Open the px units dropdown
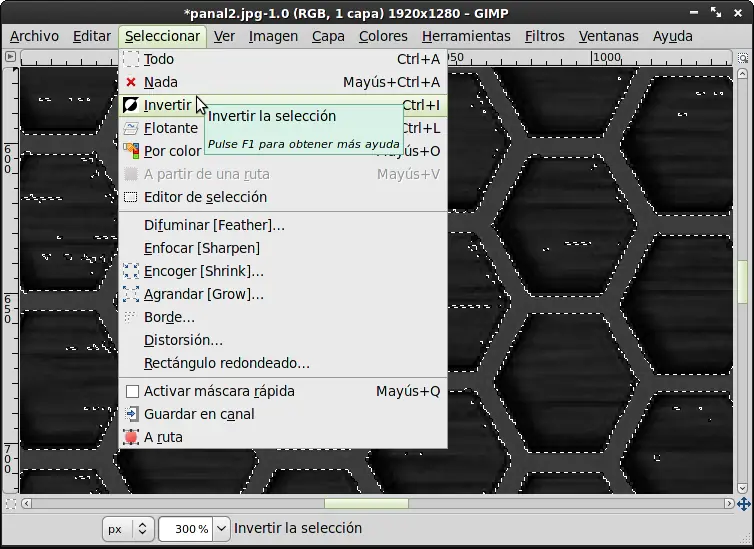Image resolution: width=754 pixels, height=549 pixels. click(128, 529)
